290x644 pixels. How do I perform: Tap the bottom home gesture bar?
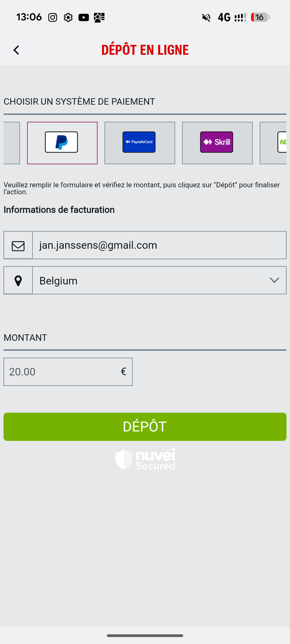click(x=145, y=635)
